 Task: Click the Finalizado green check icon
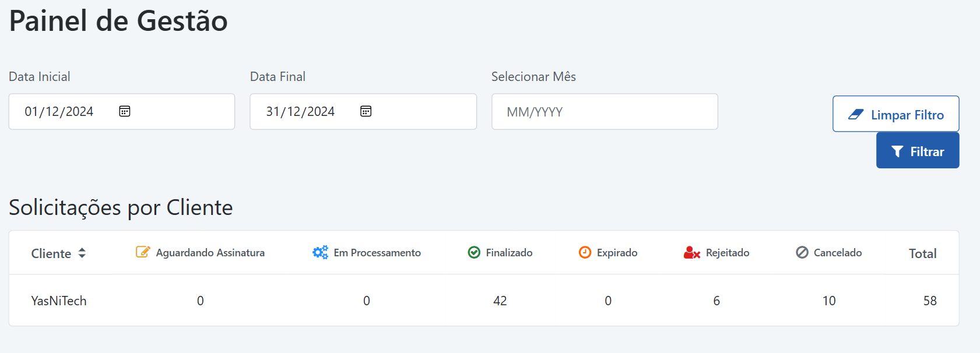(x=474, y=252)
